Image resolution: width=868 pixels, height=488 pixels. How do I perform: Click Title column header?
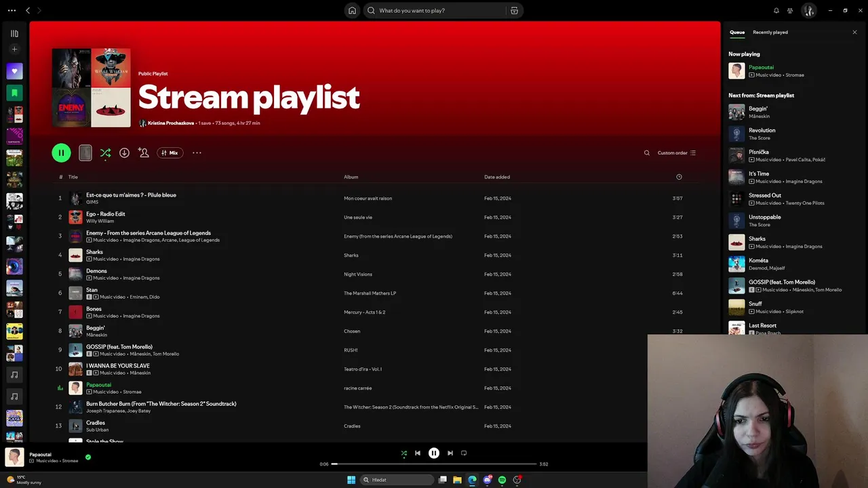point(73,177)
